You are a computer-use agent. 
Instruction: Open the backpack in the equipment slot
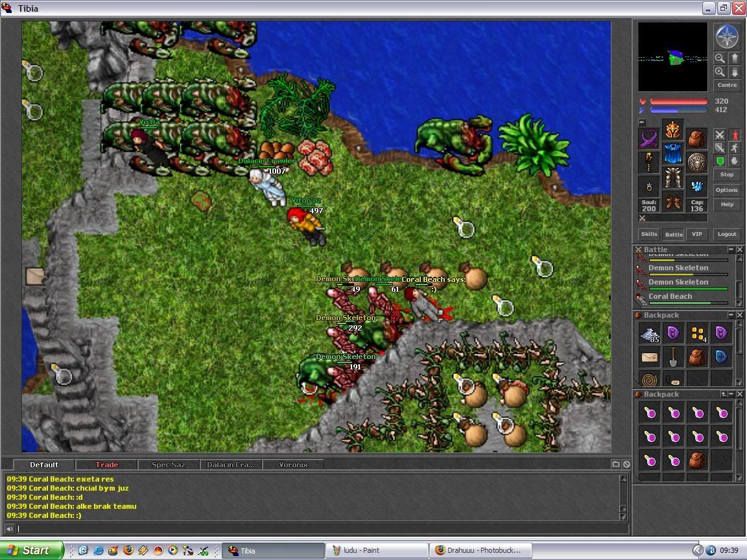tap(696, 139)
